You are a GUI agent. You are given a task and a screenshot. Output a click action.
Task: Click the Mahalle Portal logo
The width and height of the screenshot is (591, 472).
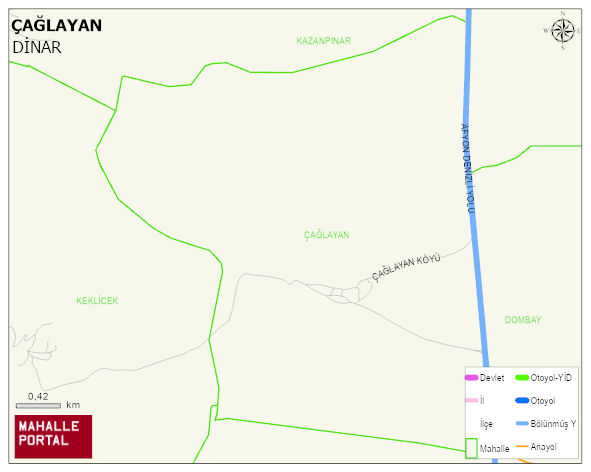point(54,437)
